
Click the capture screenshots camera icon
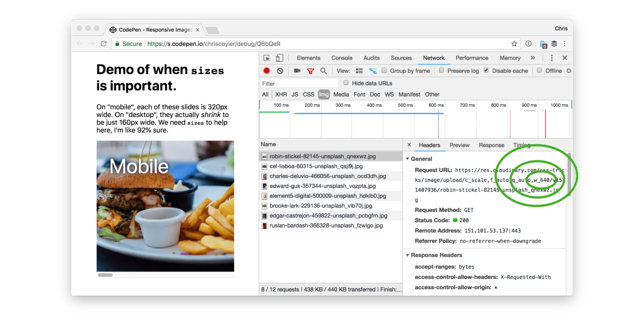coord(297,71)
